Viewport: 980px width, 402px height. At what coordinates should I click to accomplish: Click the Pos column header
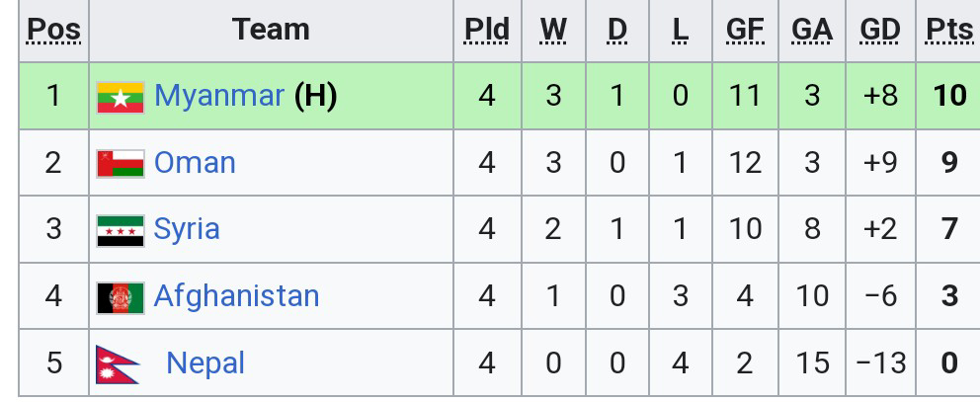point(53,31)
